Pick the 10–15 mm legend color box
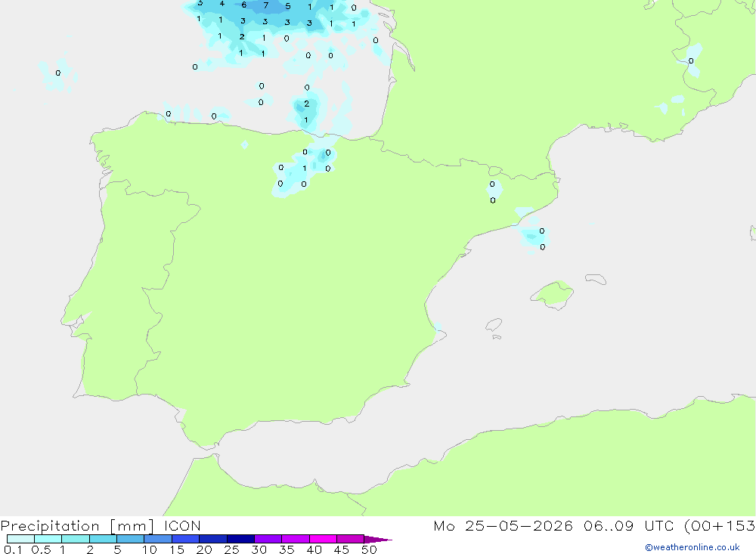The height and width of the screenshot is (554, 756). pos(158,539)
